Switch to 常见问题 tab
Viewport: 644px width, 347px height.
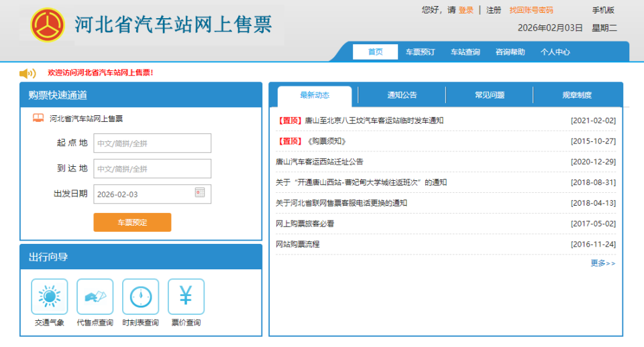489,95
